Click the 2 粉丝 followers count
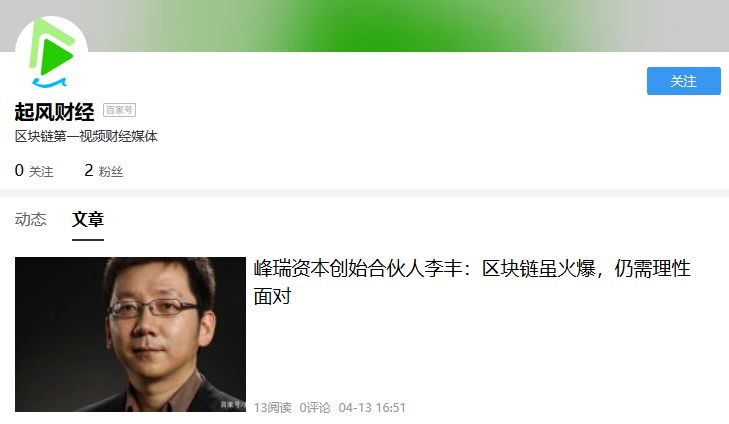The height and width of the screenshot is (424, 729). [104, 171]
